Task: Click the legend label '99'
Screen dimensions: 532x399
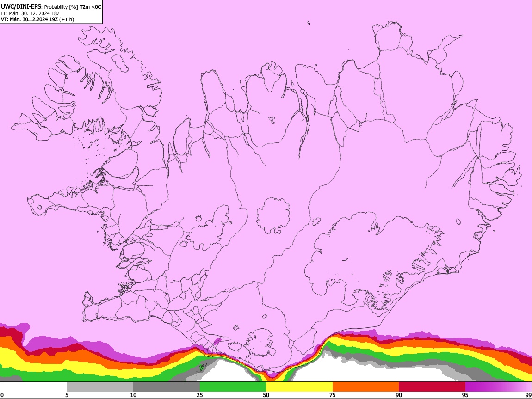Action: click(528, 395)
